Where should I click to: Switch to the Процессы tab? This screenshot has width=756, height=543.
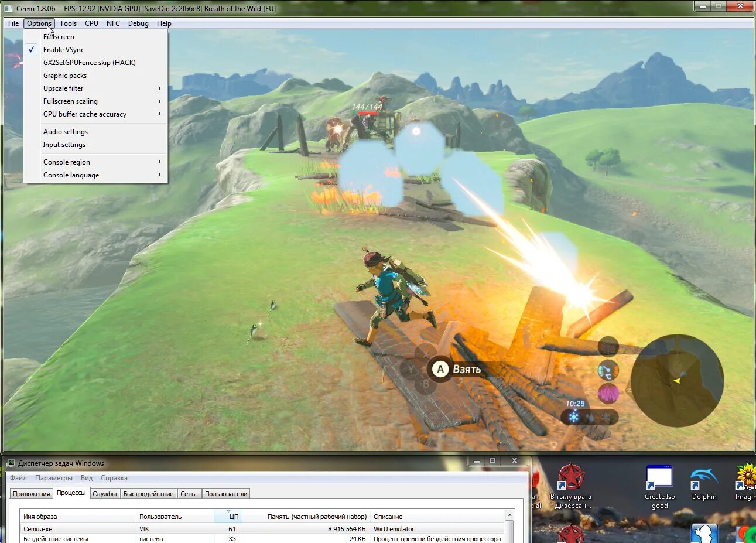[71, 493]
